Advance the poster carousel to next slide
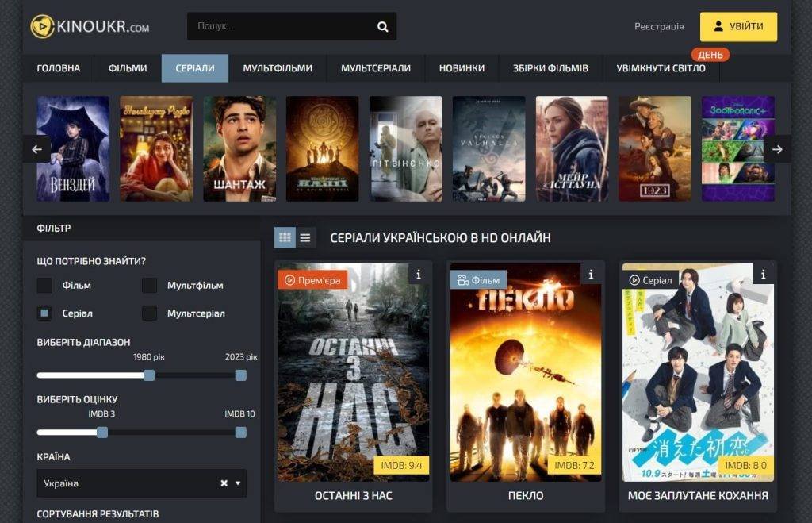This screenshot has height=523, width=812. (777, 149)
